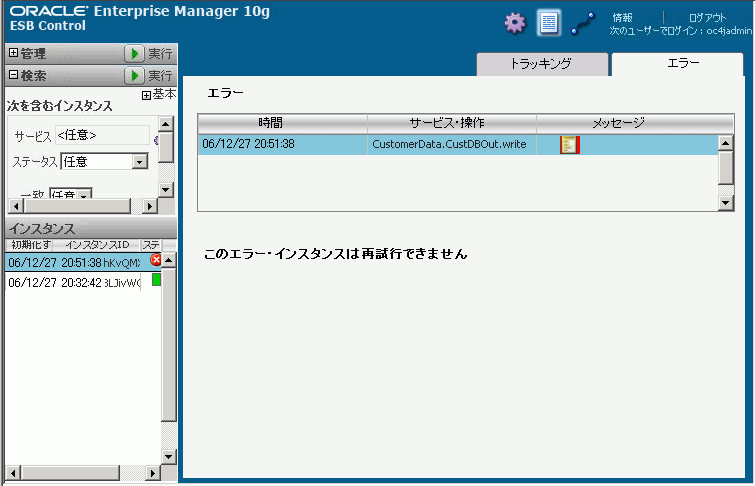The width and height of the screenshot is (755, 486).
Task: Open the 情報 link
Action: pos(622,18)
